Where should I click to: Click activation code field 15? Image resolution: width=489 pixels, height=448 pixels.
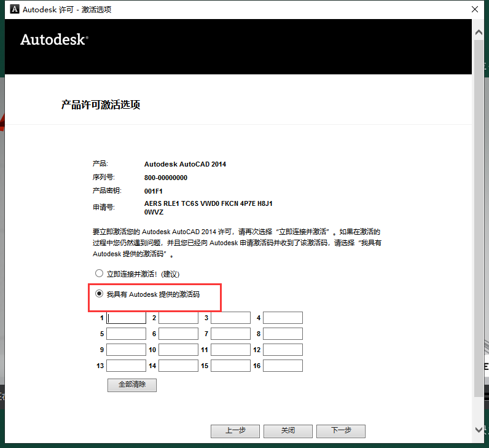point(230,366)
